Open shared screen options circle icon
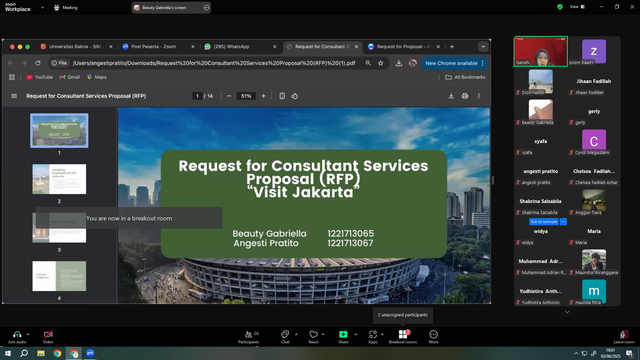 click(x=207, y=7)
